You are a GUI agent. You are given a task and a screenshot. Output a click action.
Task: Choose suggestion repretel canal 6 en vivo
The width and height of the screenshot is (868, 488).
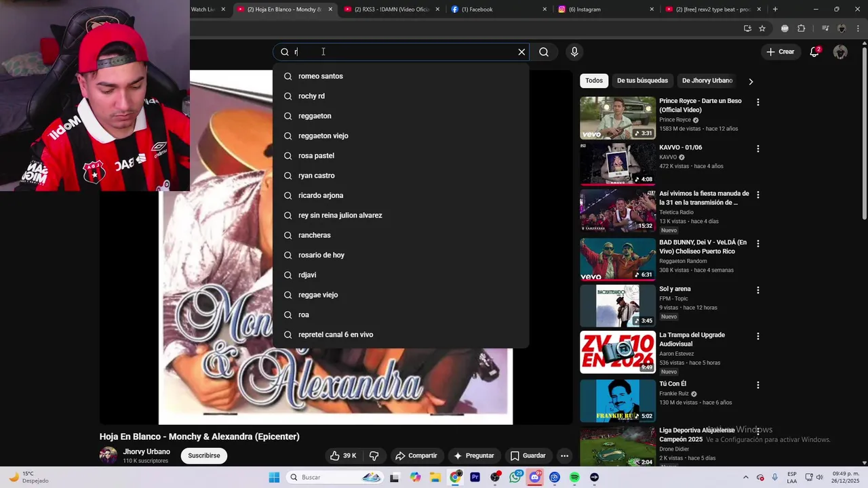point(400,335)
